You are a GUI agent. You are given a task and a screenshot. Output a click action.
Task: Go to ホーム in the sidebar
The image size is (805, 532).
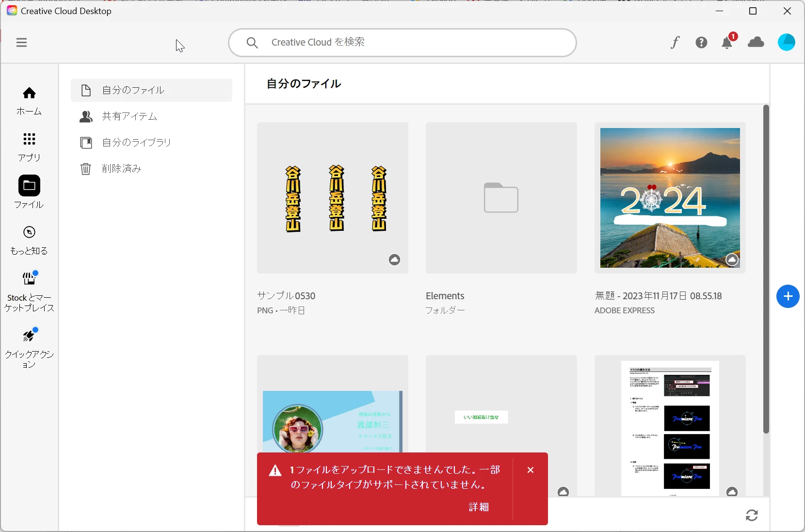point(29,101)
